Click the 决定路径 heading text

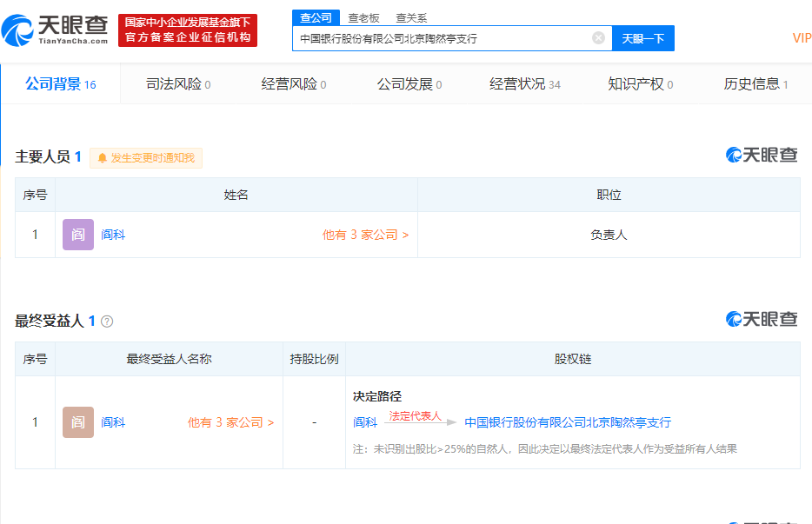[377, 396]
